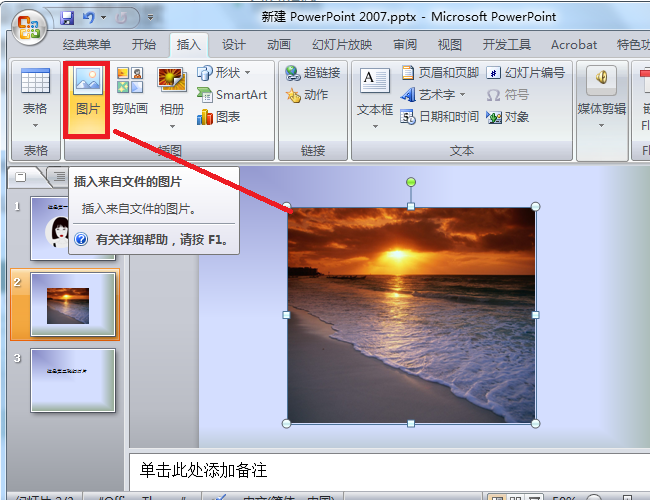Expand the 表格 dropdown arrow
650x500 pixels.
click(x=35, y=125)
